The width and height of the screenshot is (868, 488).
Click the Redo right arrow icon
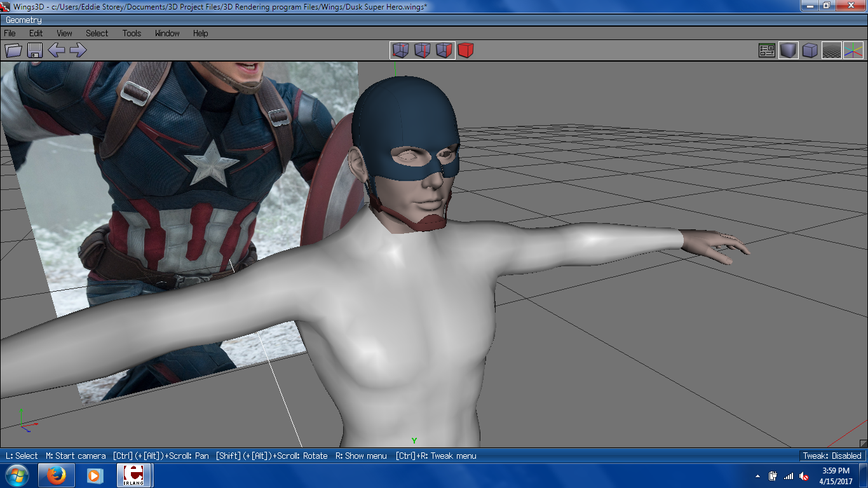tap(78, 50)
